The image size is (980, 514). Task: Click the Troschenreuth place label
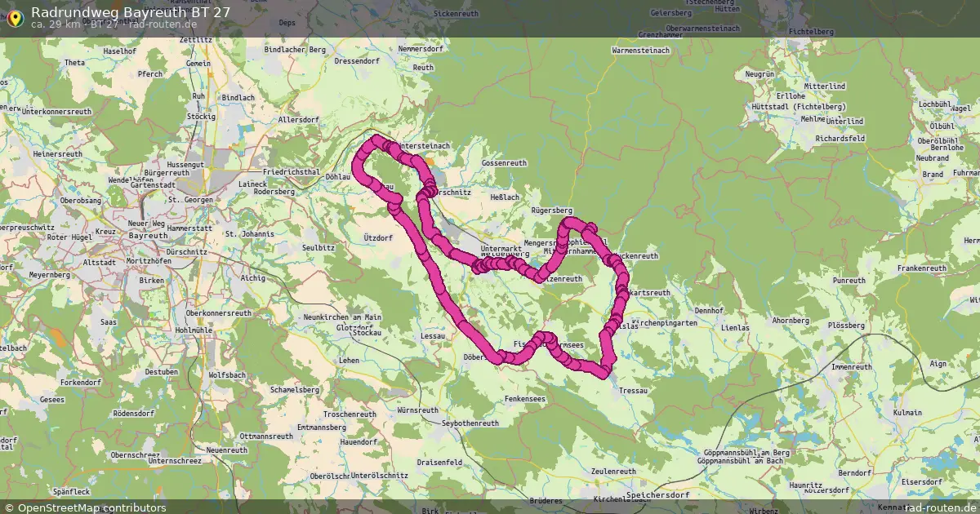[348, 414]
